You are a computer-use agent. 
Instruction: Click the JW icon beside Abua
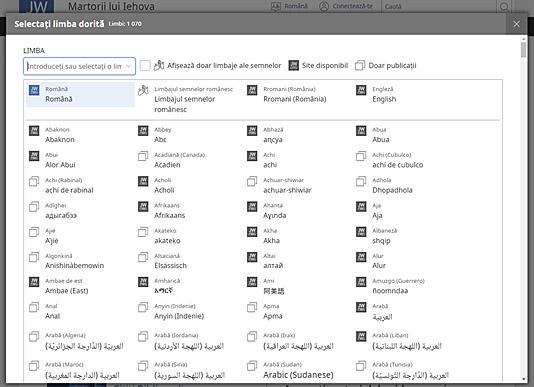(x=361, y=131)
